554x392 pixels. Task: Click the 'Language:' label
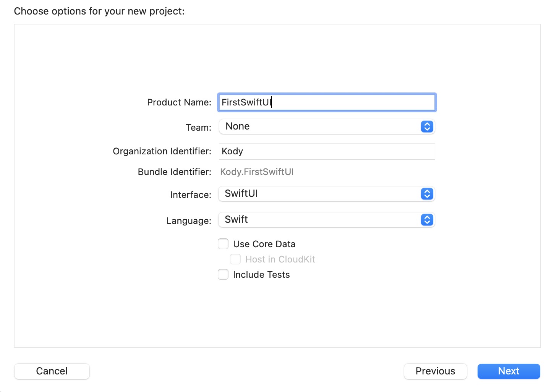click(x=189, y=221)
